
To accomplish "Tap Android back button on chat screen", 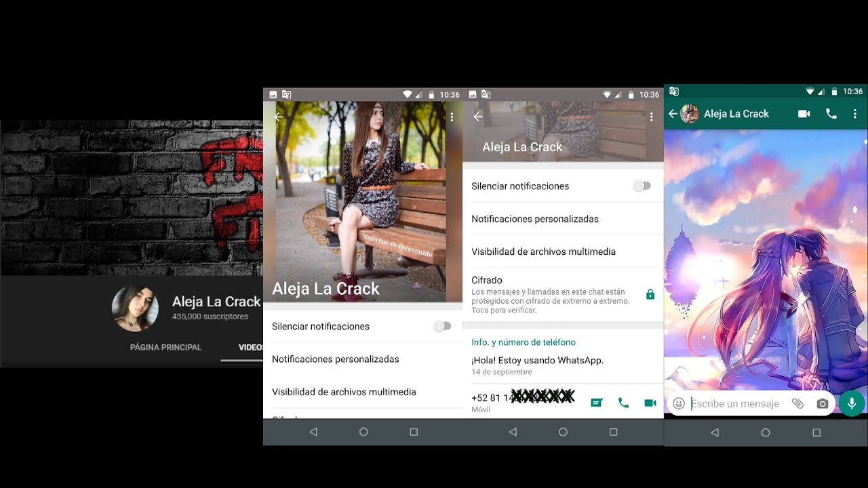I will point(715,432).
